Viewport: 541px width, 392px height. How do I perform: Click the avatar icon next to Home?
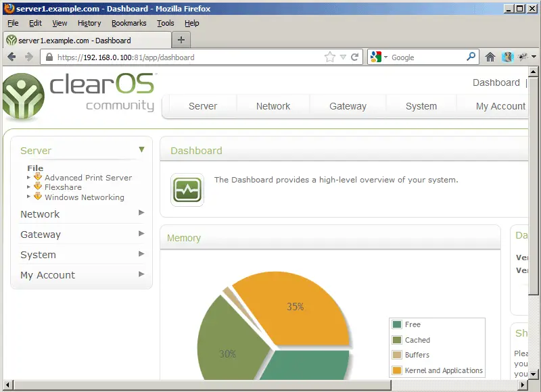point(507,57)
